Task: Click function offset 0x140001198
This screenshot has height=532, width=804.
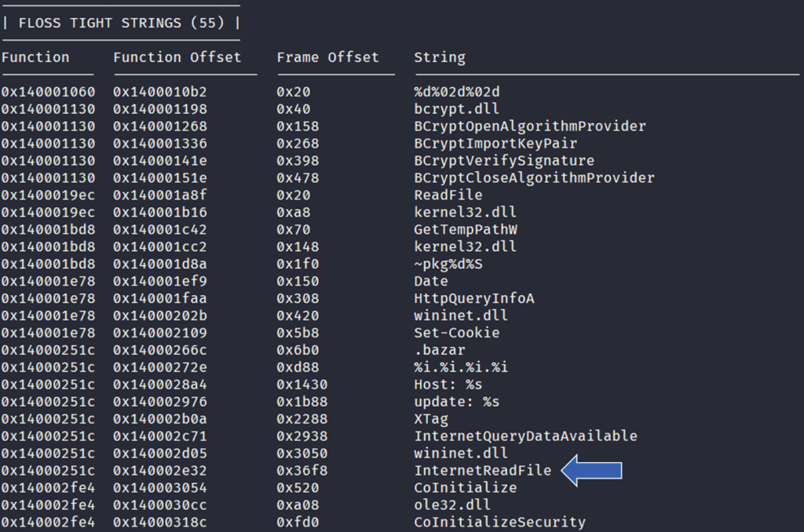Action: pos(160,109)
